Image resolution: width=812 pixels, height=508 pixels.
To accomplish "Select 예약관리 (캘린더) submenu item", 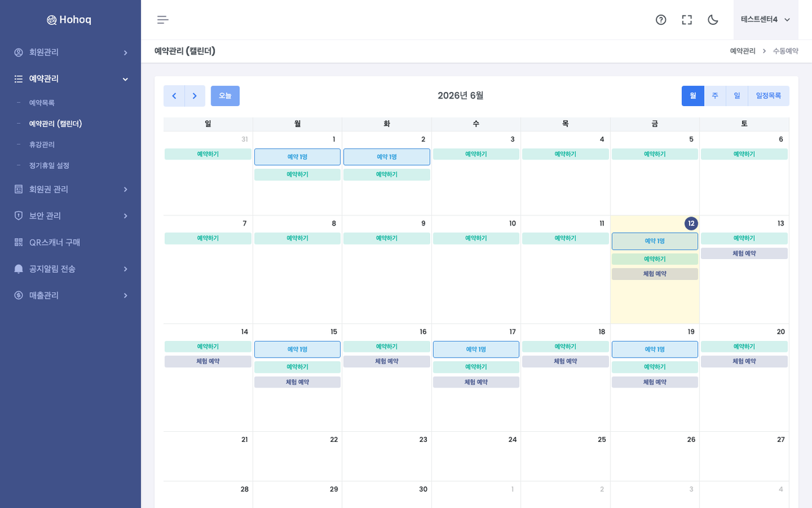I will tap(55, 124).
